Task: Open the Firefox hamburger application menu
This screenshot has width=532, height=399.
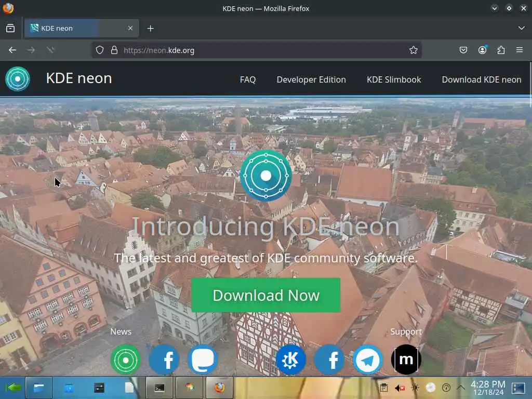Action: click(x=520, y=50)
